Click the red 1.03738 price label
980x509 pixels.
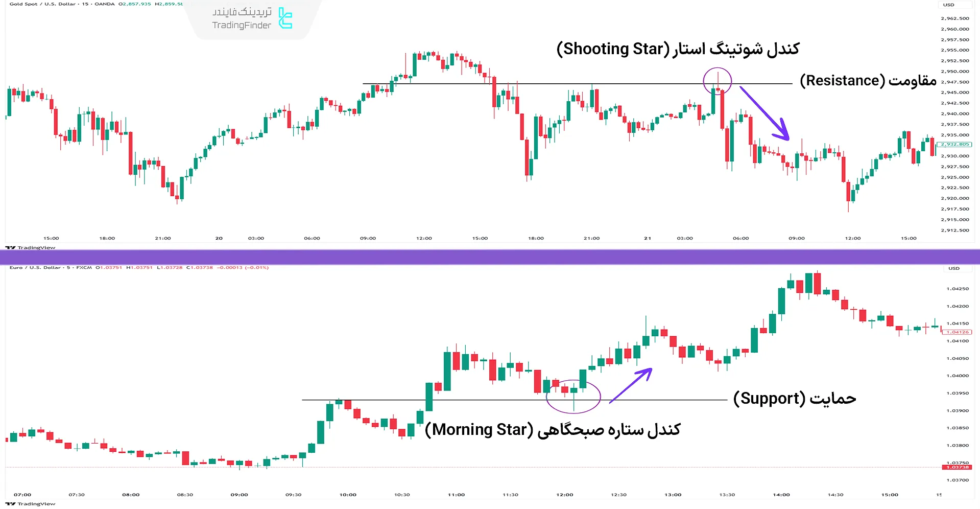pyautogui.click(x=957, y=468)
